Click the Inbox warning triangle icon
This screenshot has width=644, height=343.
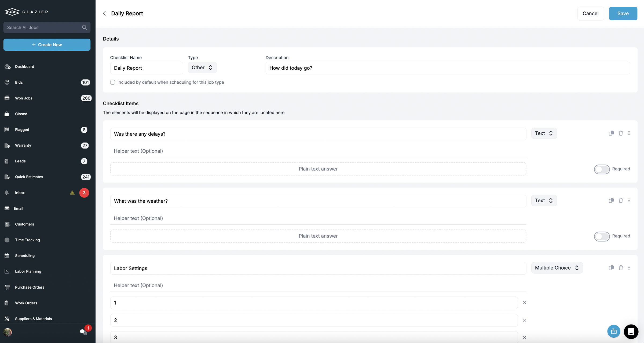pos(72,193)
